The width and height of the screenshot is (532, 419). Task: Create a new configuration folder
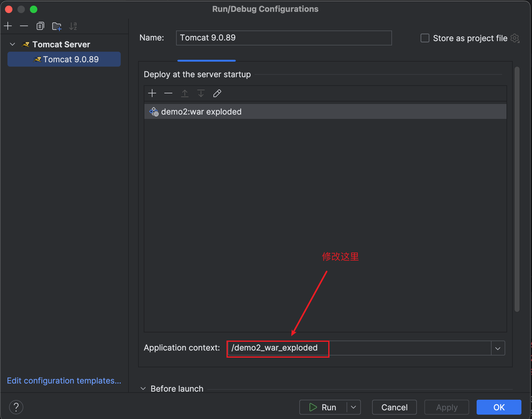(57, 26)
